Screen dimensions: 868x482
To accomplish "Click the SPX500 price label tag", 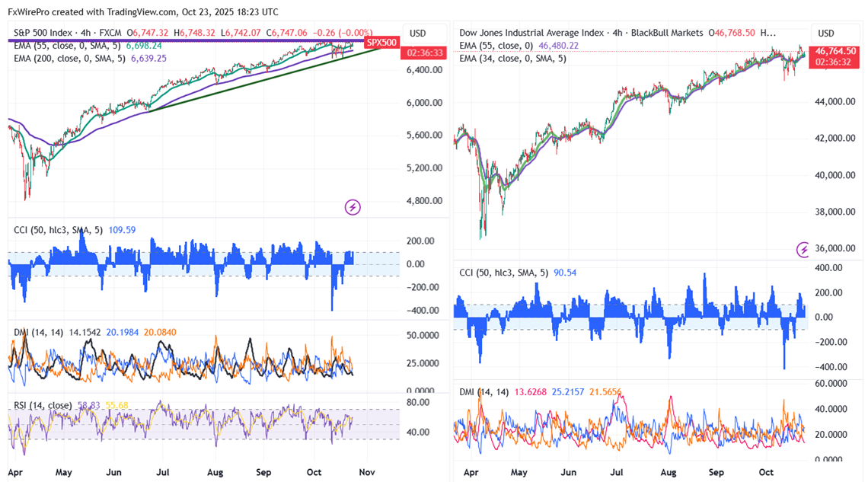I will point(382,42).
